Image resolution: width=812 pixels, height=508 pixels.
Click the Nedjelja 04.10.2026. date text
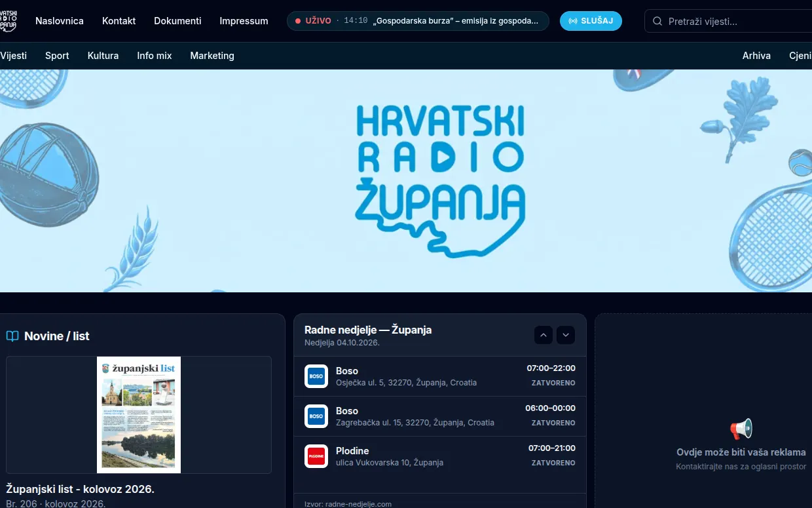tap(342, 343)
